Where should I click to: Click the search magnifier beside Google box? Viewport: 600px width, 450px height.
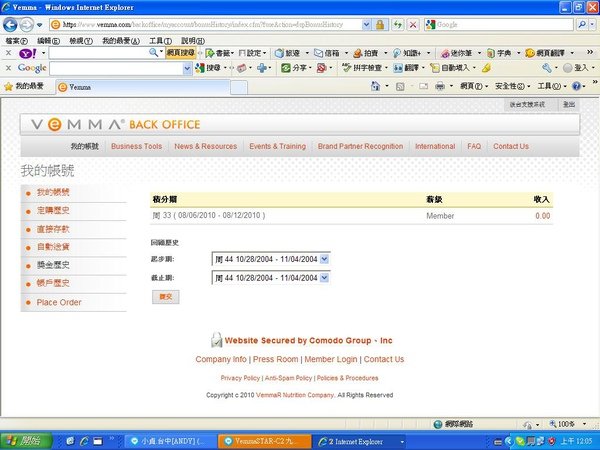pos(582,25)
